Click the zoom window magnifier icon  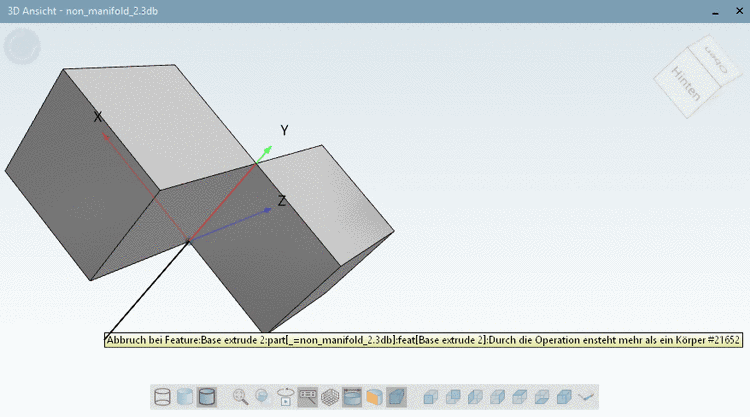tap(263, 397)
